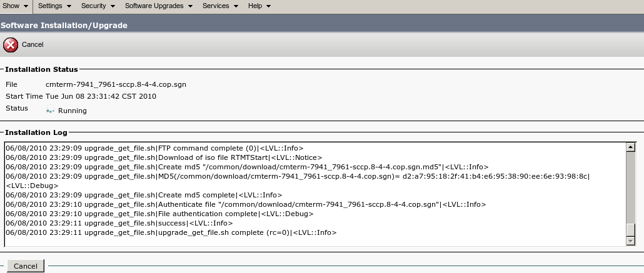Image resolution: width=644 pixels, height=273 pixels.
Task: Click the installation log scroll down arrow
Action: tap(630, 241)
